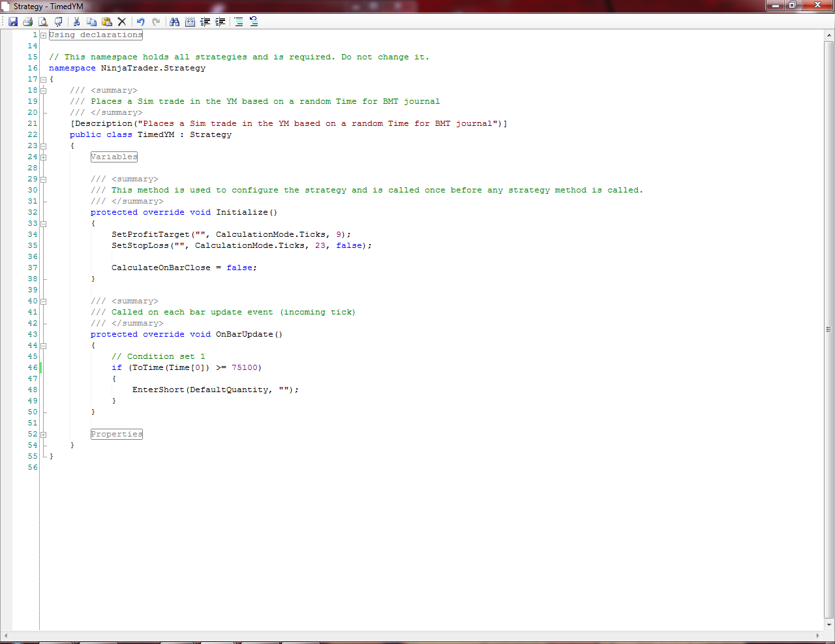Click the '// Condition set 1' comment

pyautogui.click(x=159, y=357)
